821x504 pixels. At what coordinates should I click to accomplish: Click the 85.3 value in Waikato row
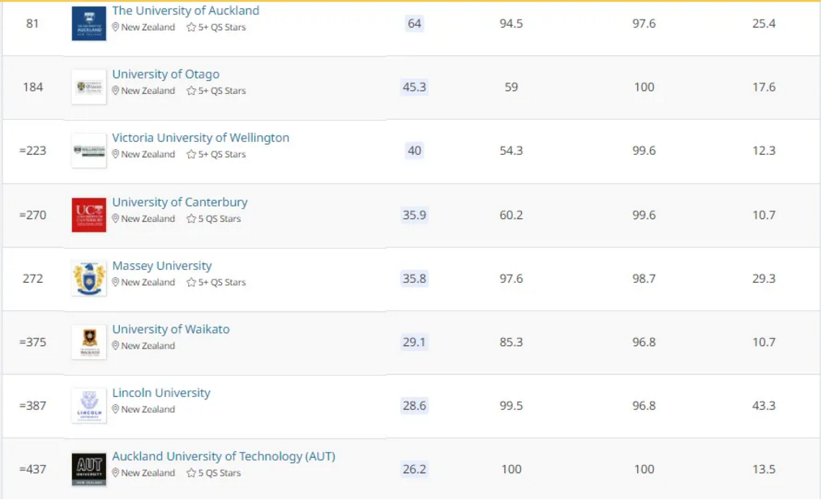[x=511, y=342]
